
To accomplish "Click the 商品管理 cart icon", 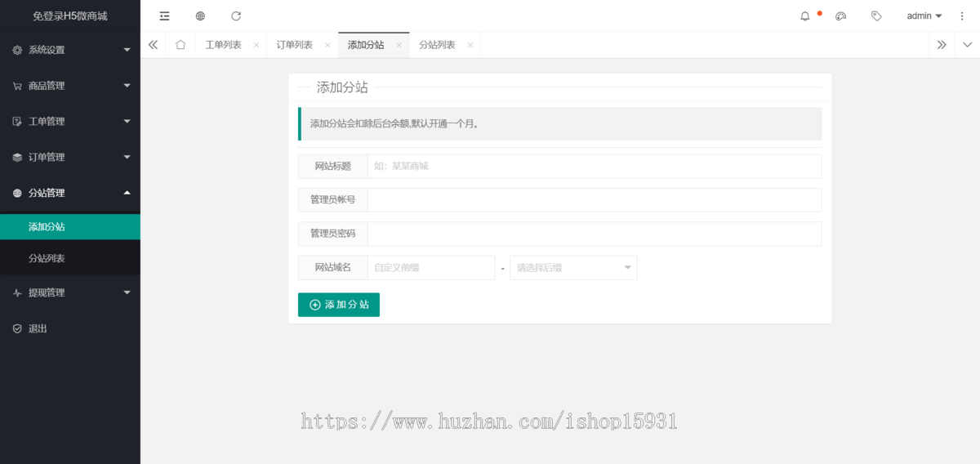I will click(17, 86).
